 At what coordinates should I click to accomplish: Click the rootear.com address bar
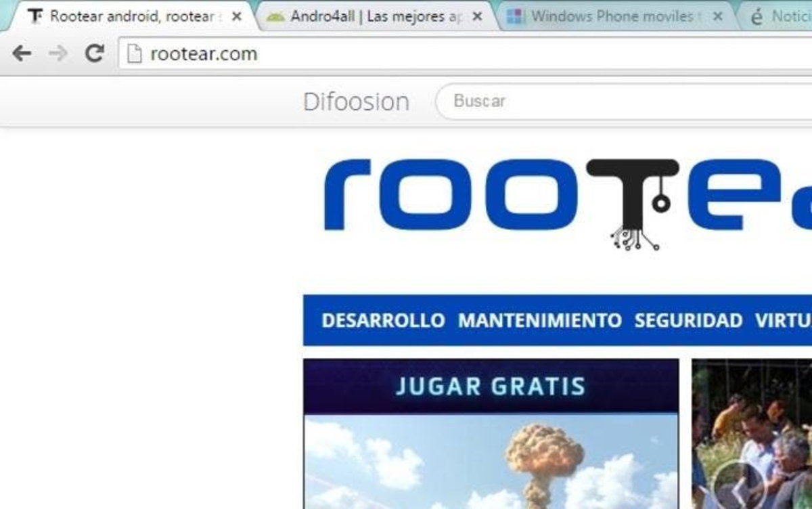[466, 53]
